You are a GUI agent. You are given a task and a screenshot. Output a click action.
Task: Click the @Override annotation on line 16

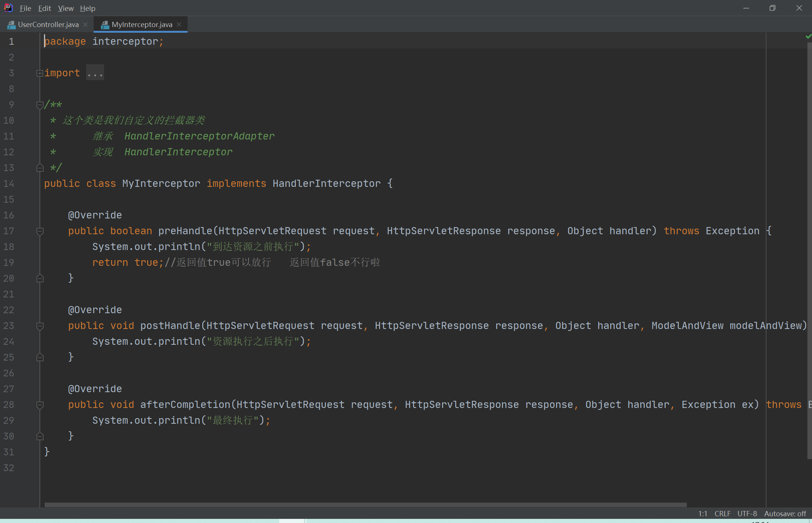(95, 215)
